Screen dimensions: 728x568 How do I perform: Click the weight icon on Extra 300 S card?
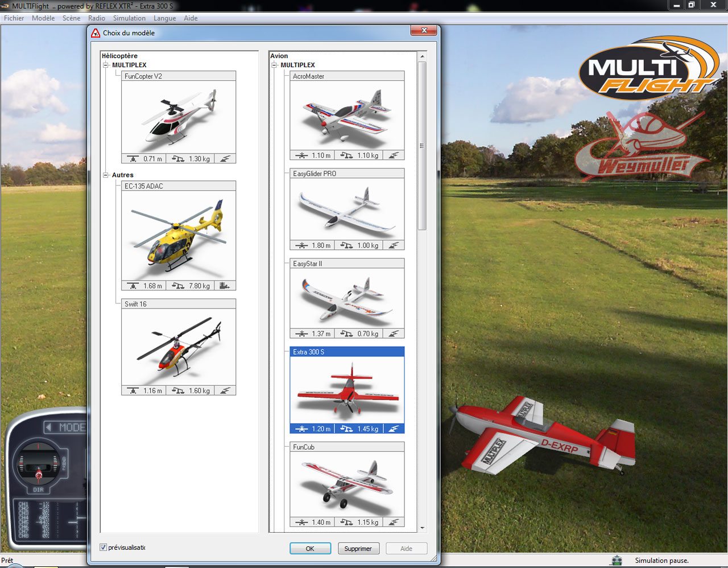346,429
